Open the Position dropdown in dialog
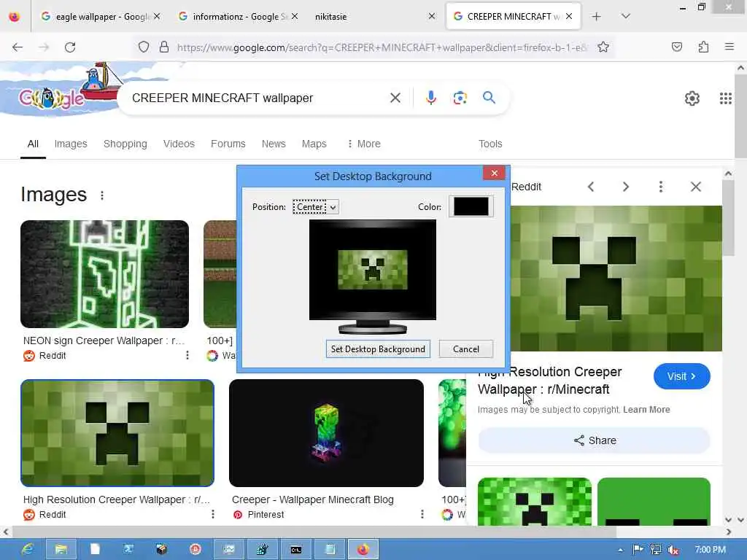747x560 pixels. click(315, 207)
